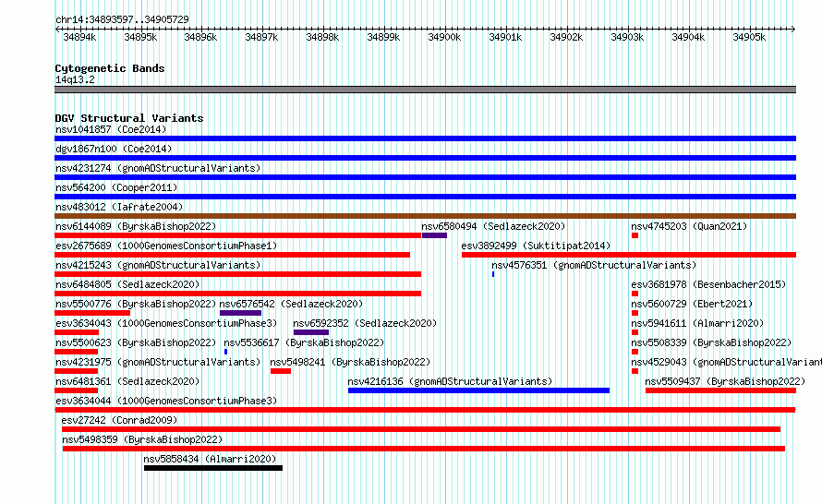
Task: Click the red bar under nsv5509437
Action: [720, 390]
